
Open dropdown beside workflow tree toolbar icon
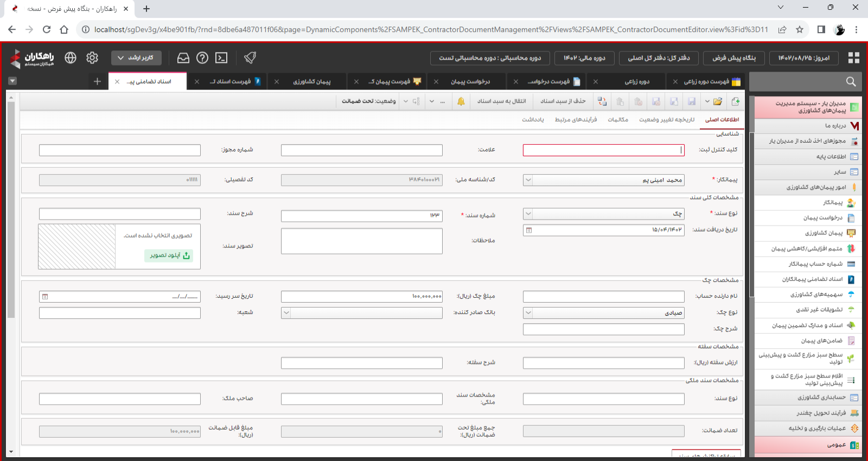pyautogui.click(x=405, y=101)
